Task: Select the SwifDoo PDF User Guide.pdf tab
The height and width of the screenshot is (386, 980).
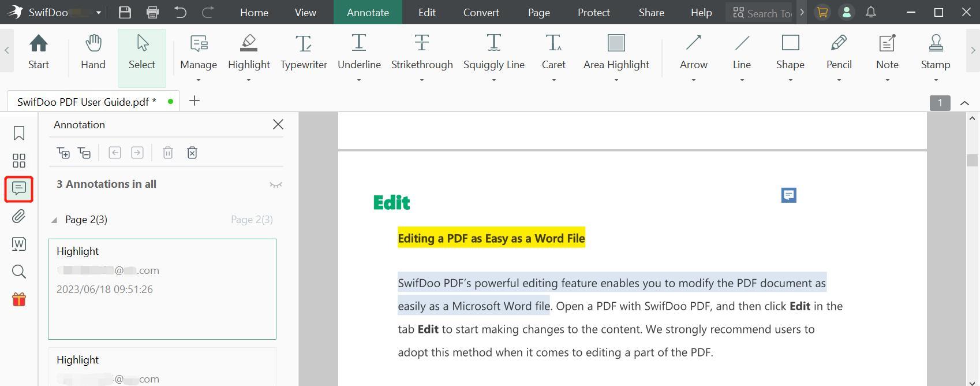Action: point(93,102)
